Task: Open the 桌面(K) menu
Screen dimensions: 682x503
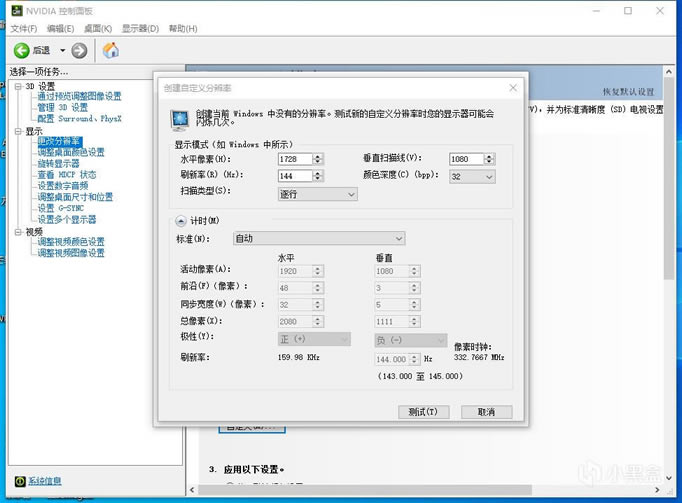Action: click(98, 29)
